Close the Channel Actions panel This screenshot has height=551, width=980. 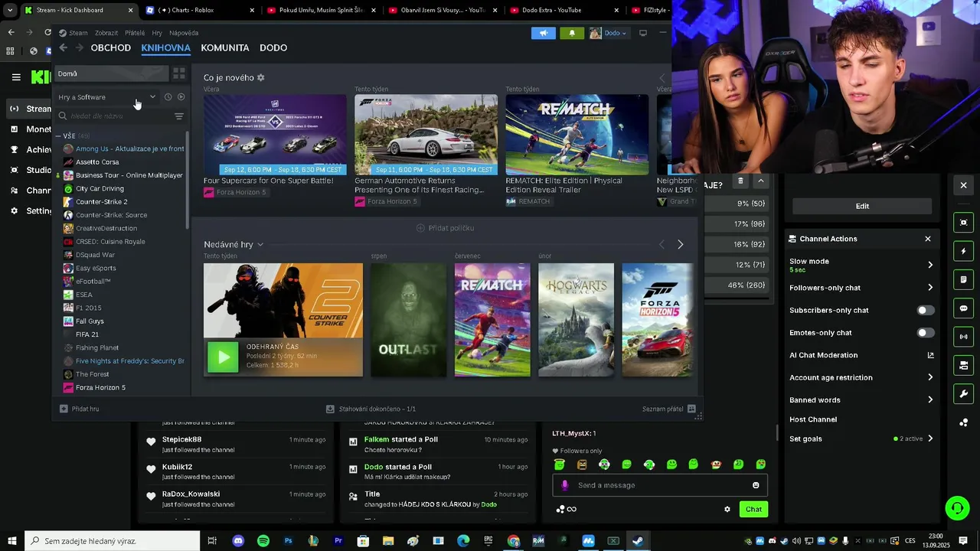coord(928,239)
